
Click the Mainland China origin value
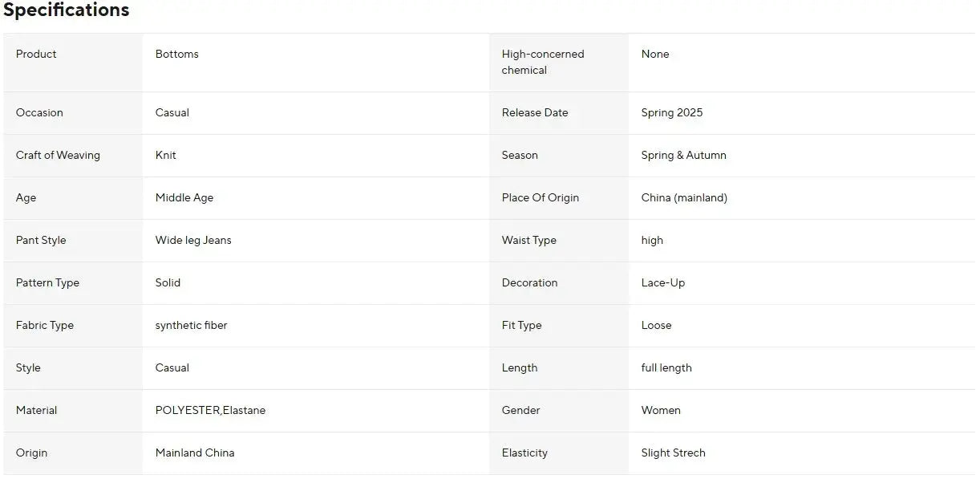pyautogui.click(x=195, y=453)
